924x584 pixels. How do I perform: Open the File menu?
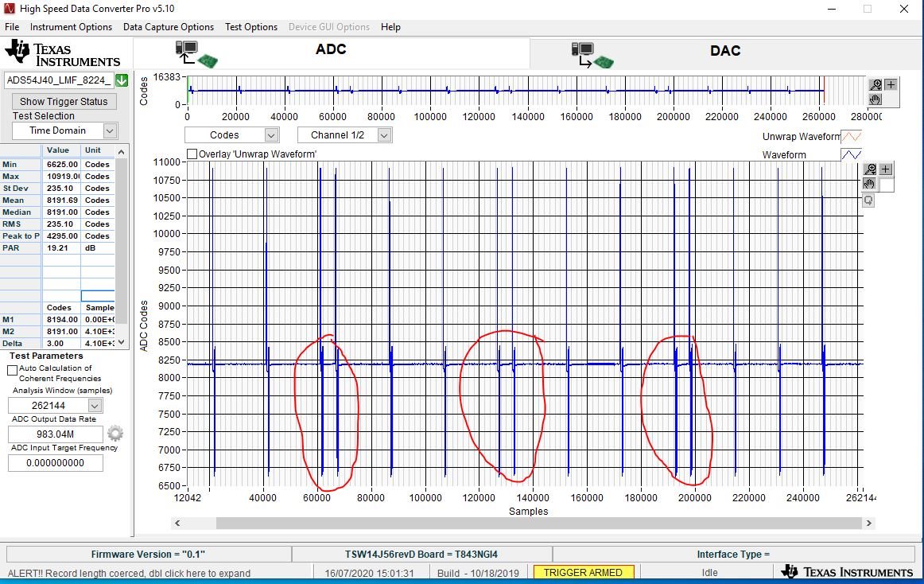click(12, 27)
